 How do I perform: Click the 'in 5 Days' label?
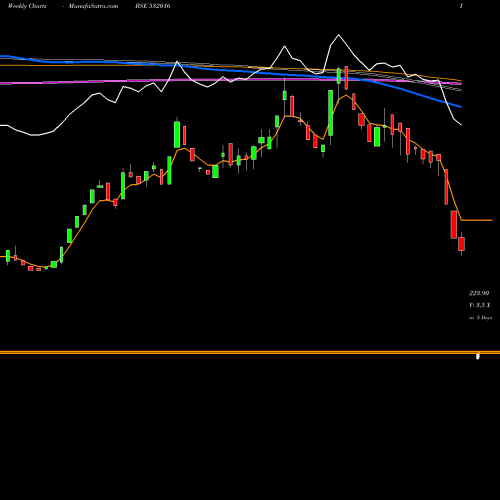click(x=480, y=318)
